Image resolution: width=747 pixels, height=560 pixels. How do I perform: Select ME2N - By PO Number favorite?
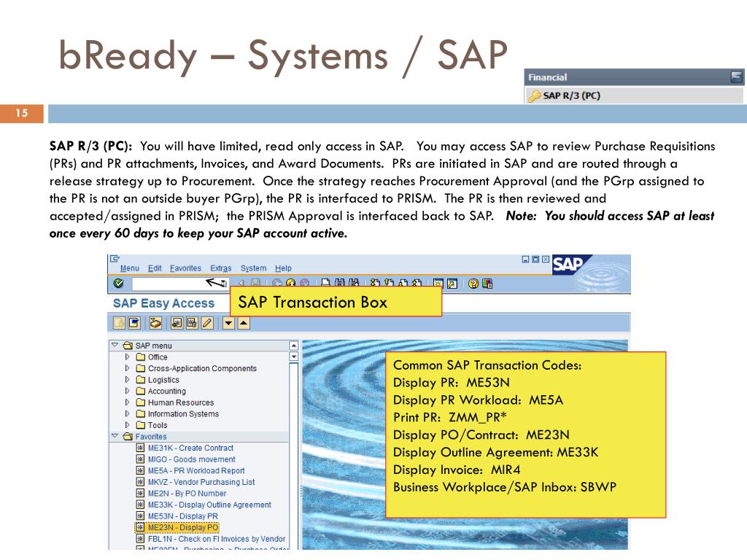187,494
